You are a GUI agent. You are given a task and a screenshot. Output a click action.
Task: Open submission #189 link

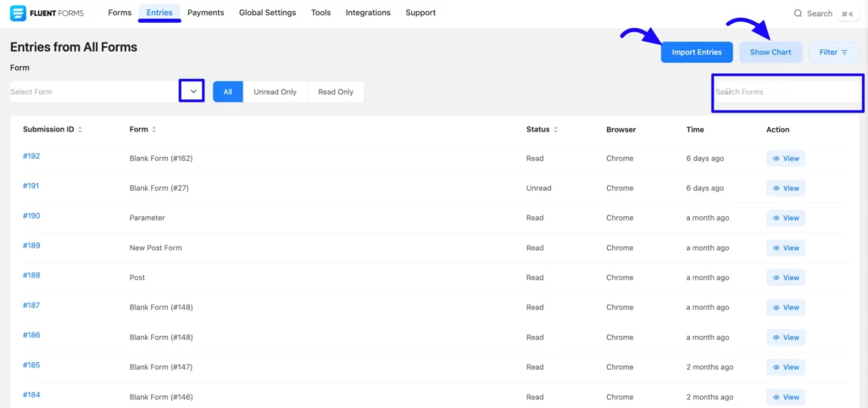(31, 246)
